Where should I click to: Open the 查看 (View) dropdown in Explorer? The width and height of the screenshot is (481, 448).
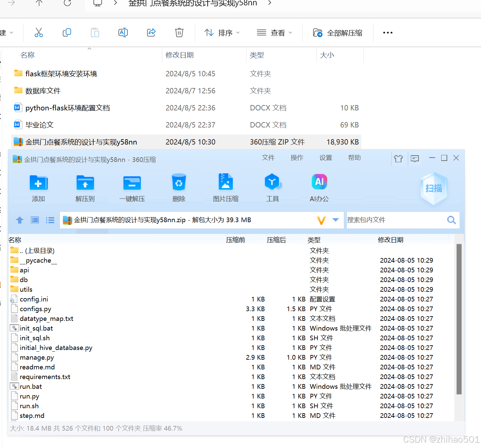pyautogui.click(x=274, y=33)
